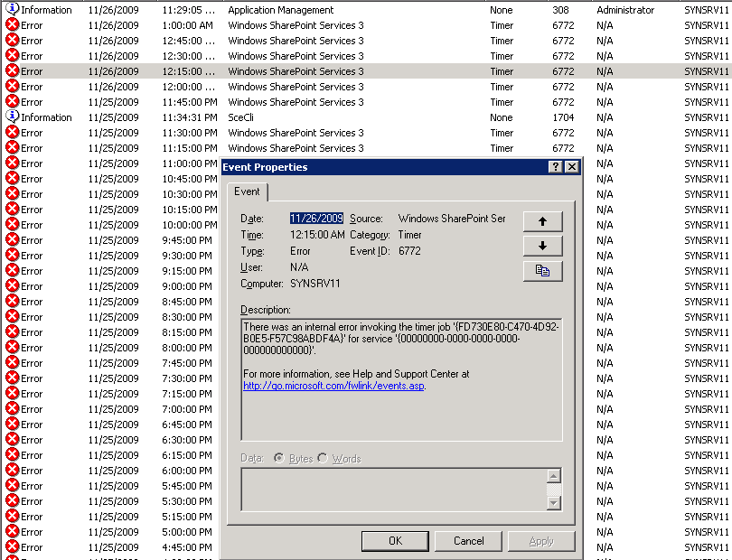Select the Words radio button
This screenshot has width=732, height=560.
pos(323,457)
